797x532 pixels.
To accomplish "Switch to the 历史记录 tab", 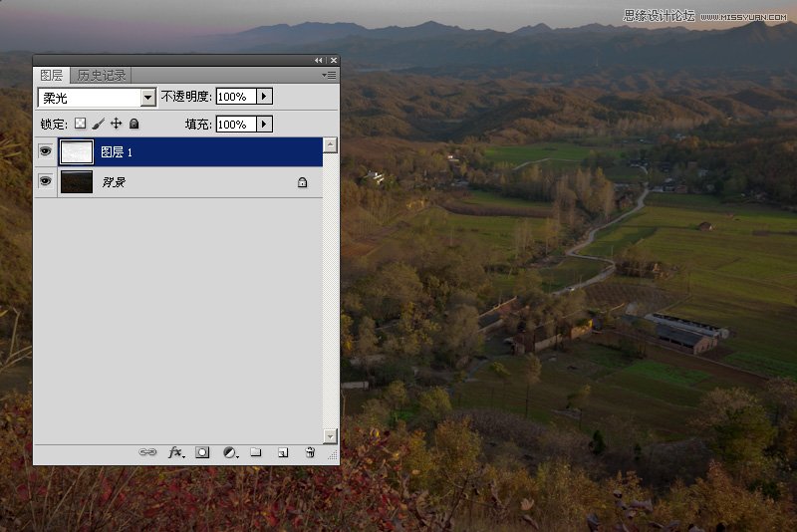I will (102, 75).
